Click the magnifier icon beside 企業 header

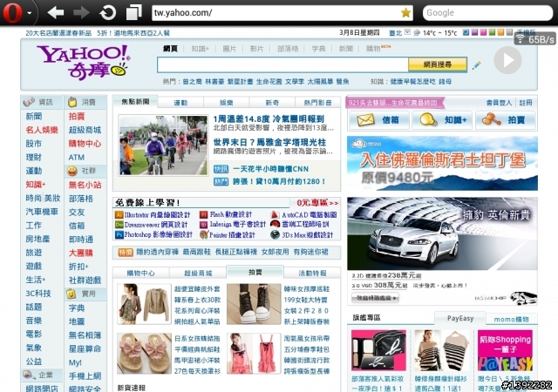(x=28, y=375)
